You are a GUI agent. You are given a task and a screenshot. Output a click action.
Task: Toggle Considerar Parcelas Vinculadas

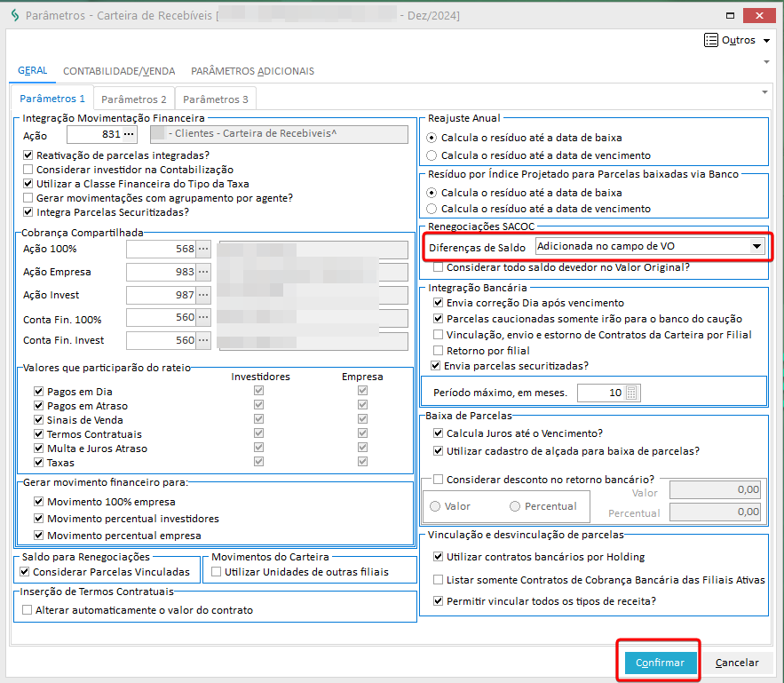coord(25,571)
